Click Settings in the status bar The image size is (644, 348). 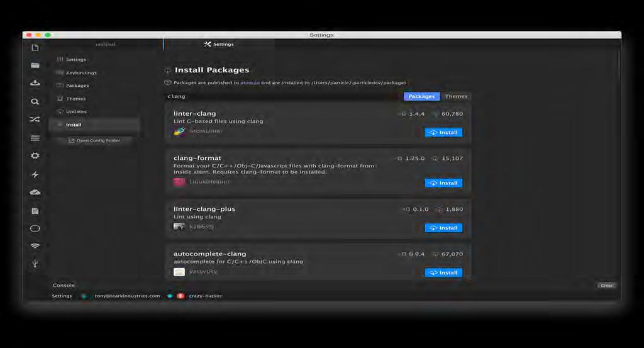coord(62,296)
